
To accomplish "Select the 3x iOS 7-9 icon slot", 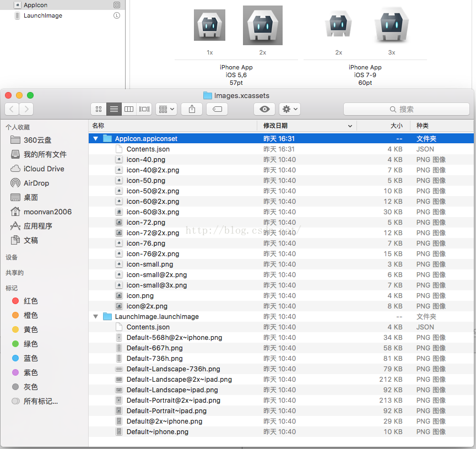I will 392,25.
